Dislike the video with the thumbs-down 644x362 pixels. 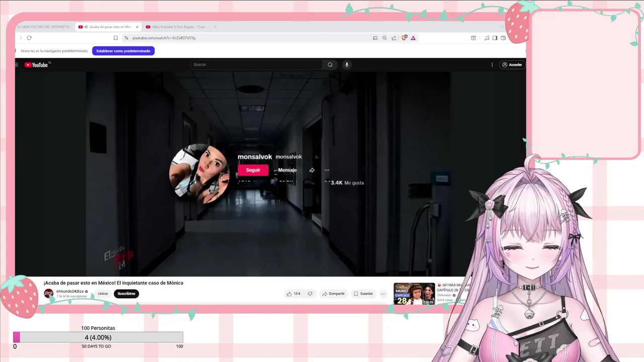pos(310,294)
